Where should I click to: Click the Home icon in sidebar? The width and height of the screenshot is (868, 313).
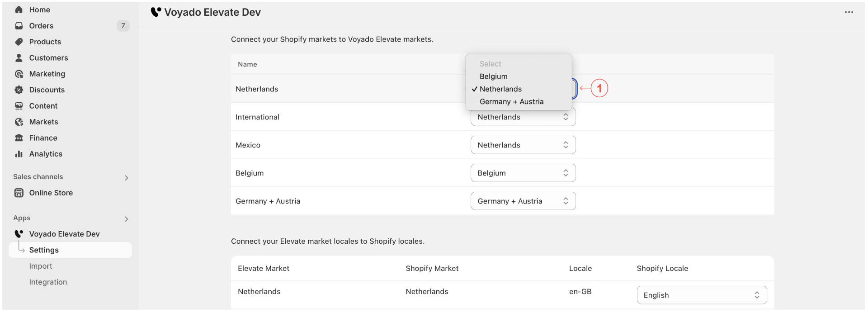tap(19, 9)
